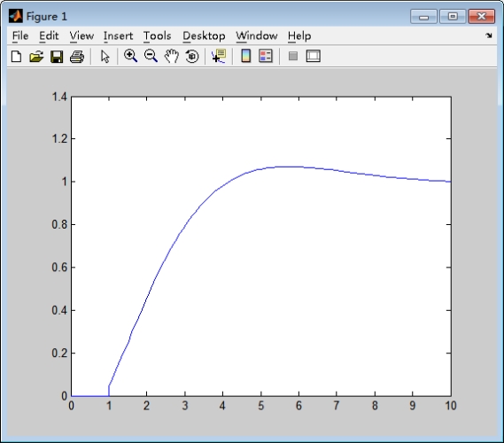This screenshot has height=443, width=504.
Task: Click the y-axis tick label 1.4
Action: click(59, 97)
